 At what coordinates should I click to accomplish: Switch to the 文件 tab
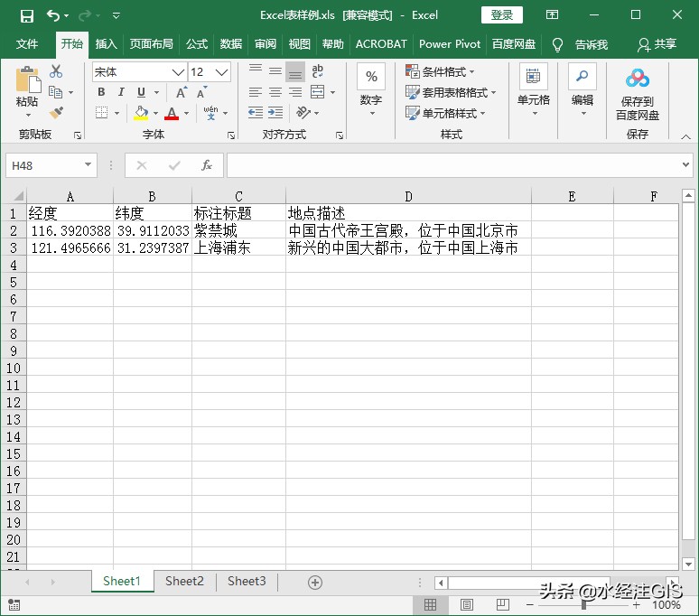[27, 44]
